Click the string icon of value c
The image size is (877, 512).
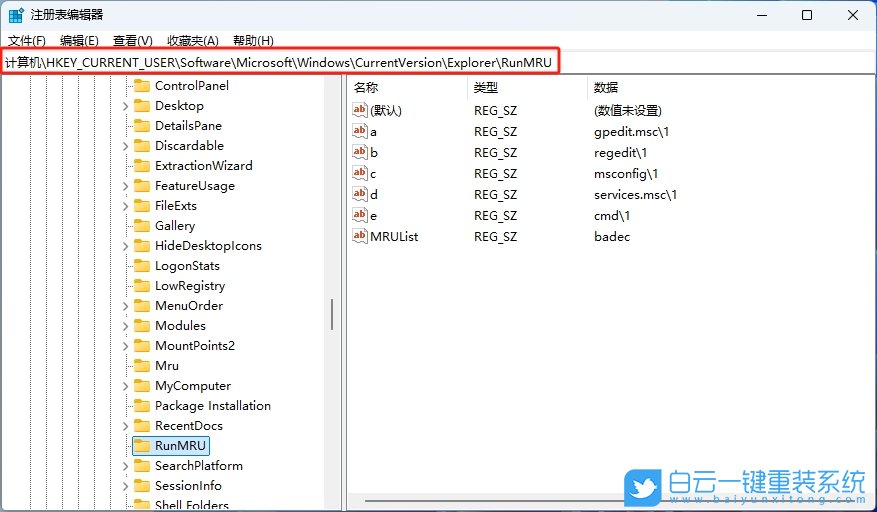point(360,173)
